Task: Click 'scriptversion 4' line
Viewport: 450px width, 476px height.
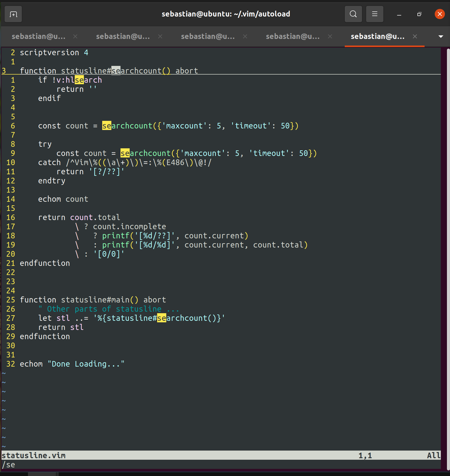Action: tap(54, 53)
